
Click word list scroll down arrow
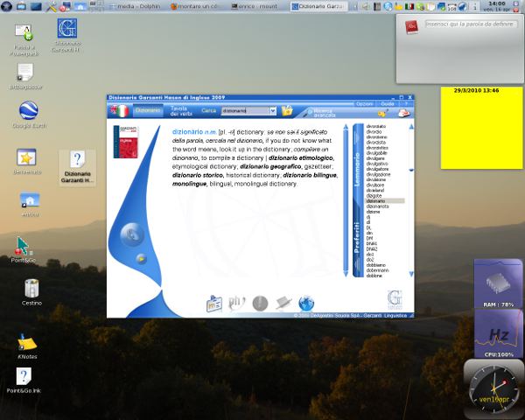coord(411,274)
